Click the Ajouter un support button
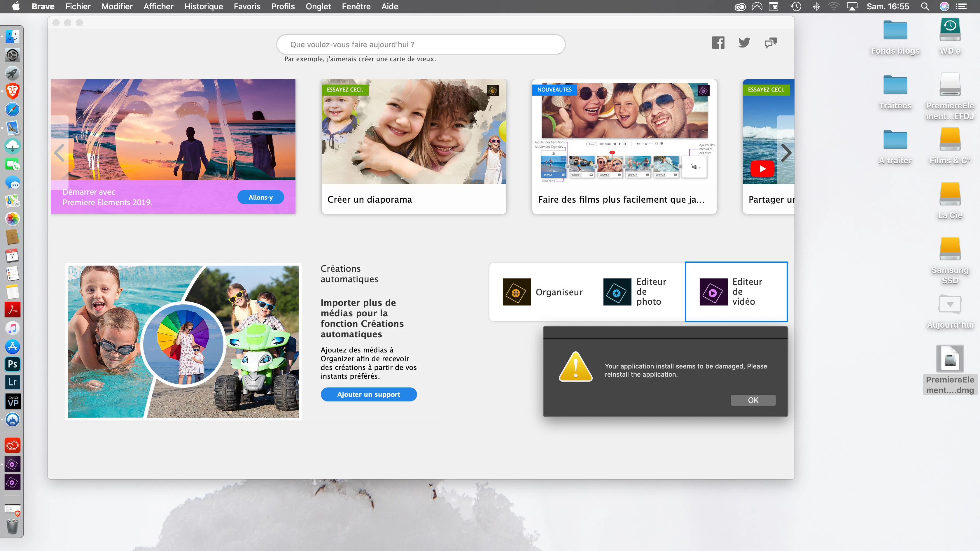This screenshot has height=551, width=980. [x=368, y=394]
